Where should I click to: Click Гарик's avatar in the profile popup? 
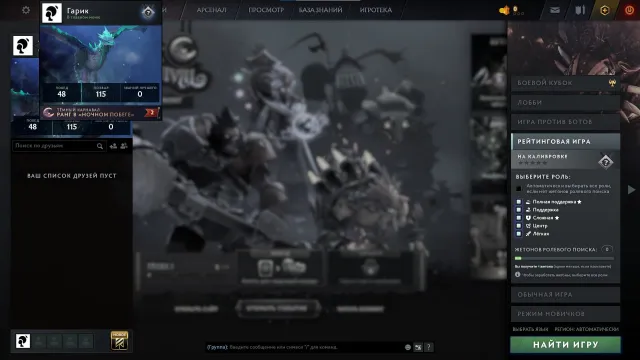pyautogui.click(x=52, y=13)
